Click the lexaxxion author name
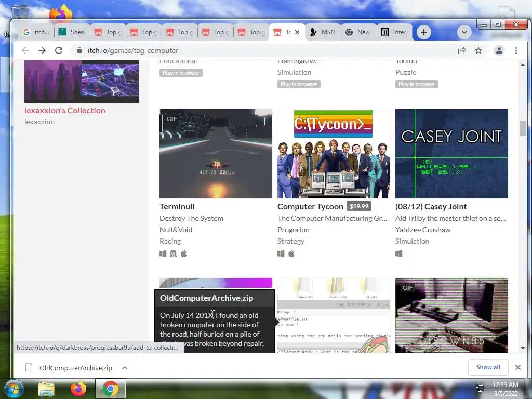 [39, 122]
